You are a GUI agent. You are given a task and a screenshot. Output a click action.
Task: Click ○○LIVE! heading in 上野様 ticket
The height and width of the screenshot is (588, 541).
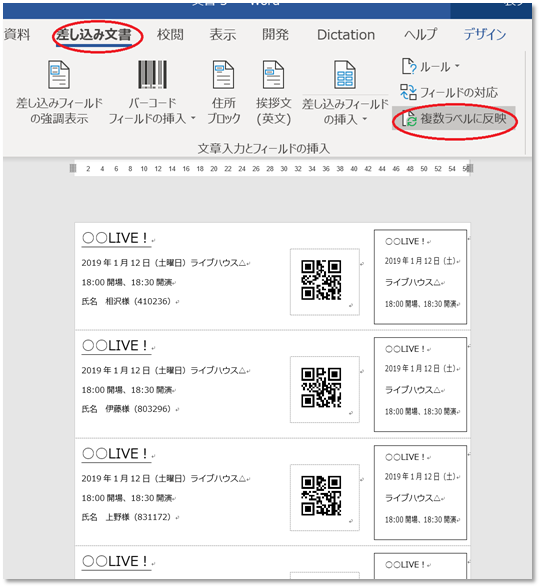click(x=115, y=454)
